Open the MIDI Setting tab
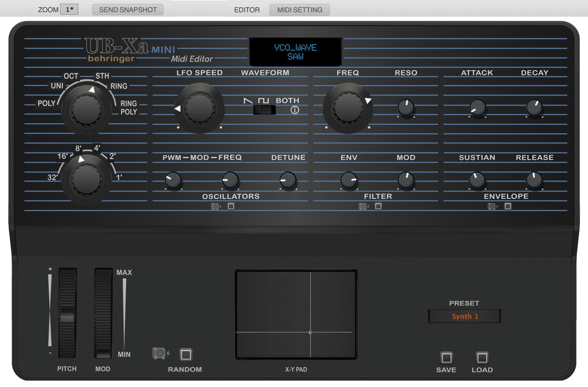The image size is (588, 387). [x=299, y=10]
